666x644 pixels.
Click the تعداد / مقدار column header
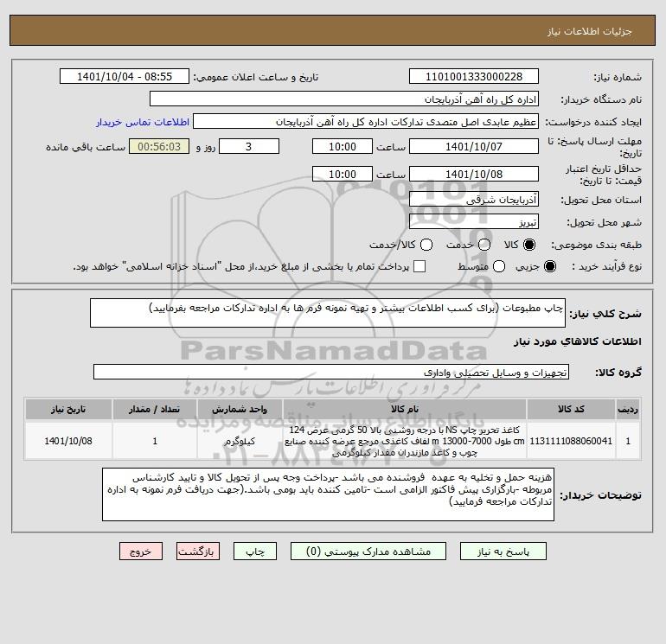(x=155, y=409)
